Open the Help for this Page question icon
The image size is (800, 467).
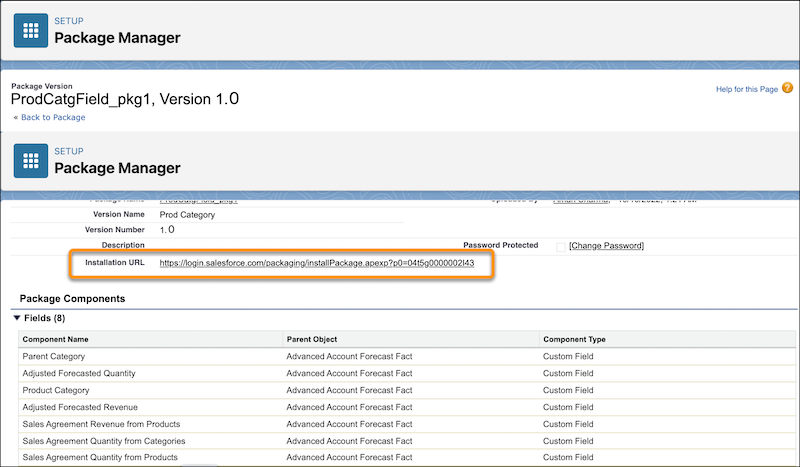click(x=787, y=88)
